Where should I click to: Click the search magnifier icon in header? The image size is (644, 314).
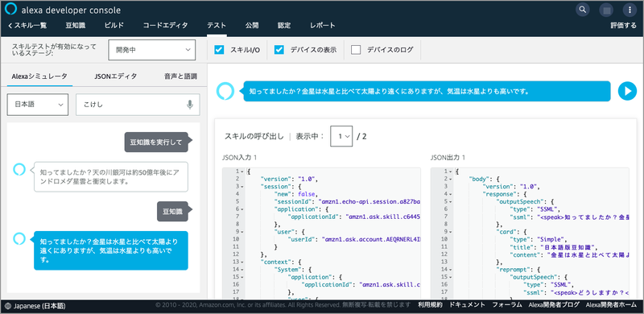[583, 10]
